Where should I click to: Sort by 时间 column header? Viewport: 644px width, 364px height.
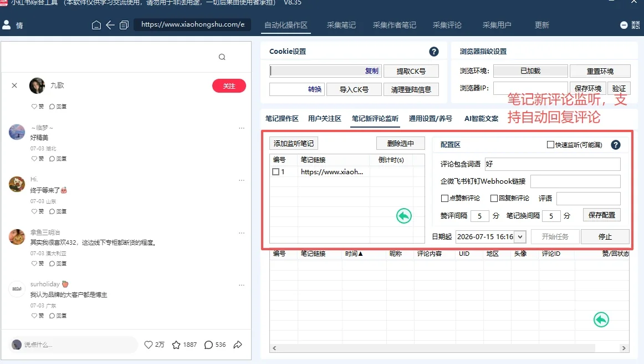(x=354, y=254)
